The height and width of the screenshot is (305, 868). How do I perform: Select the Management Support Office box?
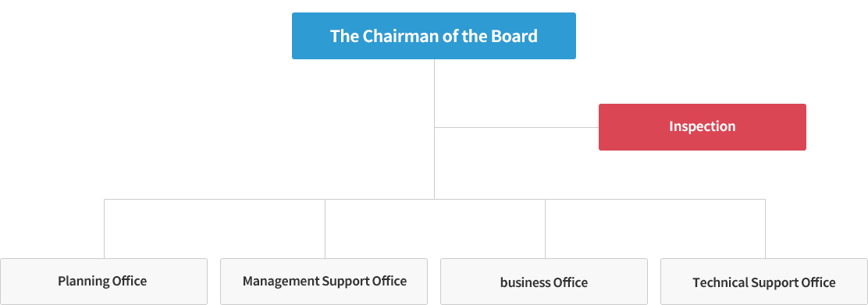click(324, 281)
